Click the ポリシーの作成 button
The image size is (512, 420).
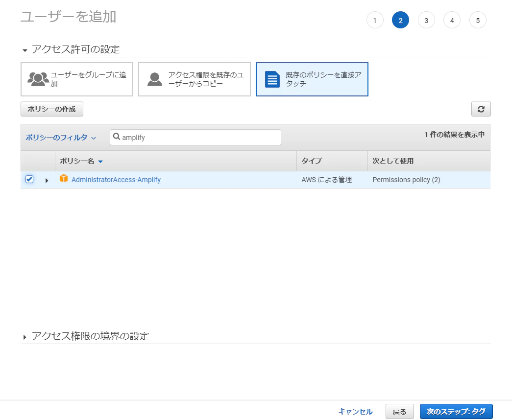click(x=52, y=109)
